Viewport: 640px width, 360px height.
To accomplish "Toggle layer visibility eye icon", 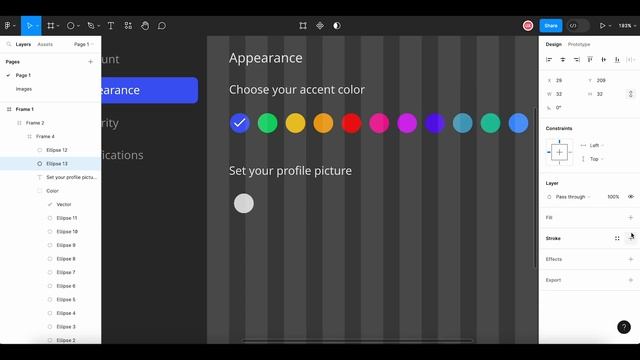I will pos(631,197).
